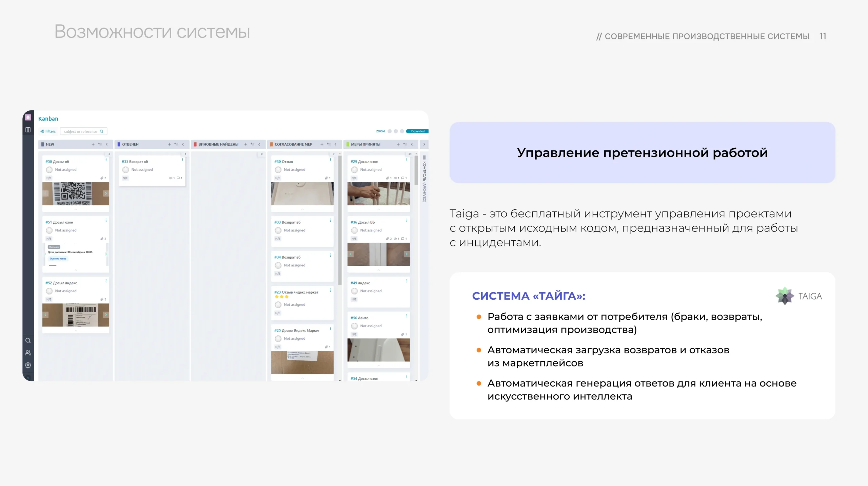868x486 pixels.
Task: Collapse the NEW column
Action: click(107, 144)
